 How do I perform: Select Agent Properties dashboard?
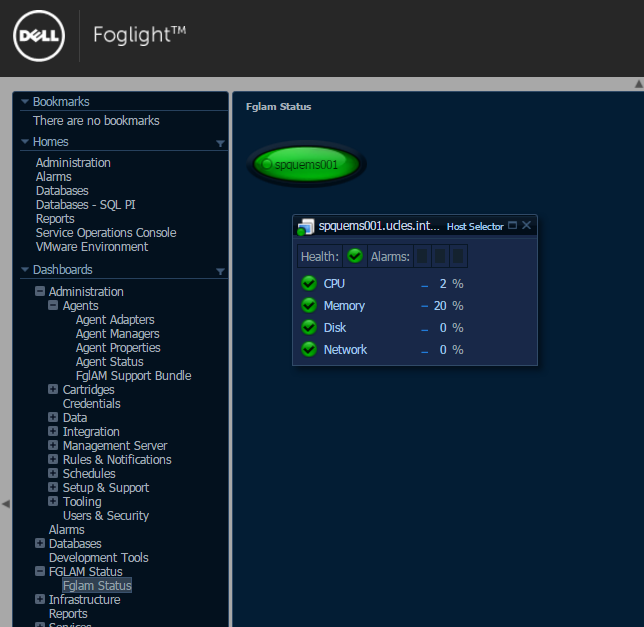[118, 347]
